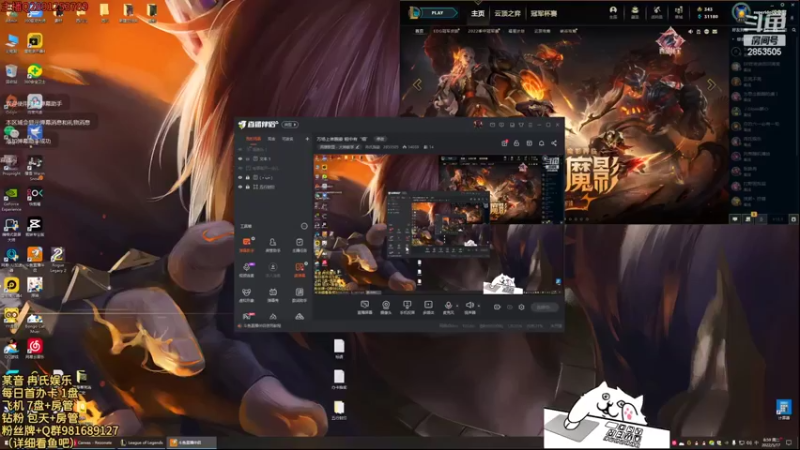The height and width of the screenshot is (450, 800).
Task: Open the Windows Start button
Action: pyautogui.click(x=6, y=443)
